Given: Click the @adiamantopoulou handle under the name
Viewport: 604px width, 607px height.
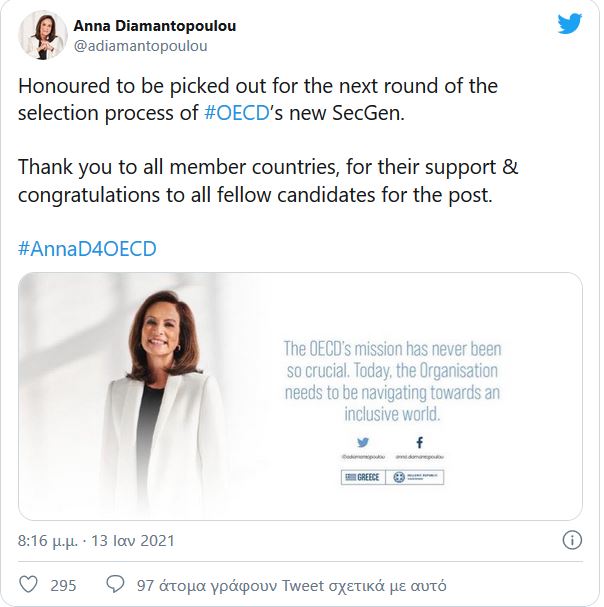Looking at the screenshot, I should 140,46.
